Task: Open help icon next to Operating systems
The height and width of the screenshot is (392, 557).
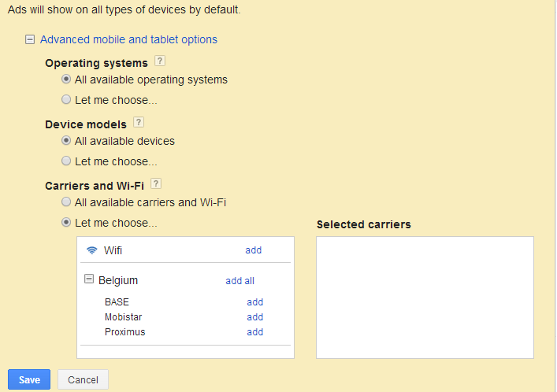Action: 160,61
